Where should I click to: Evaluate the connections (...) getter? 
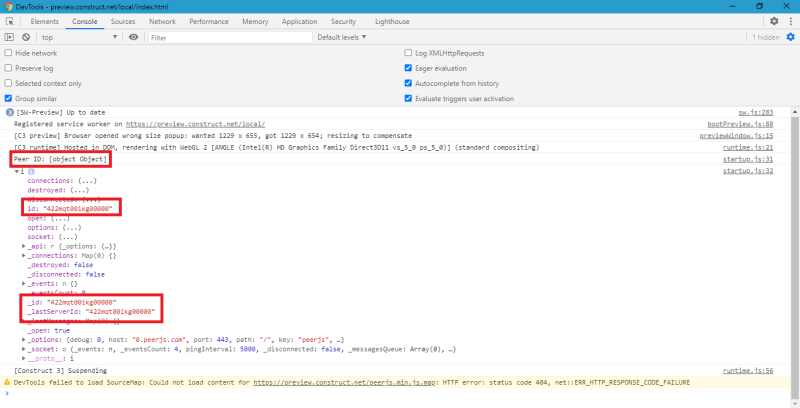(86, 181)
